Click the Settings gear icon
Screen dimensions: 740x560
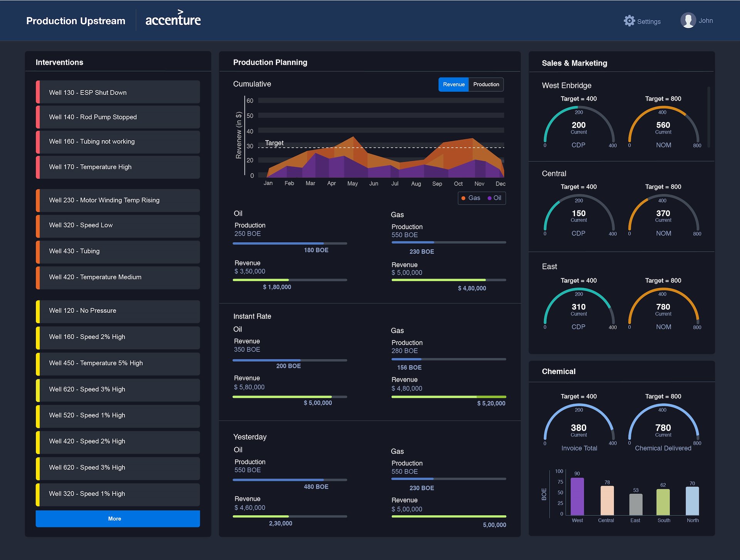[x=629, y=21]
